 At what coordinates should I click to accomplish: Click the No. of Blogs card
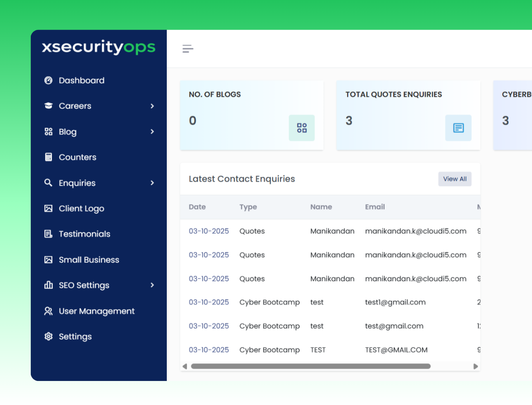click(x=252, y=115)
